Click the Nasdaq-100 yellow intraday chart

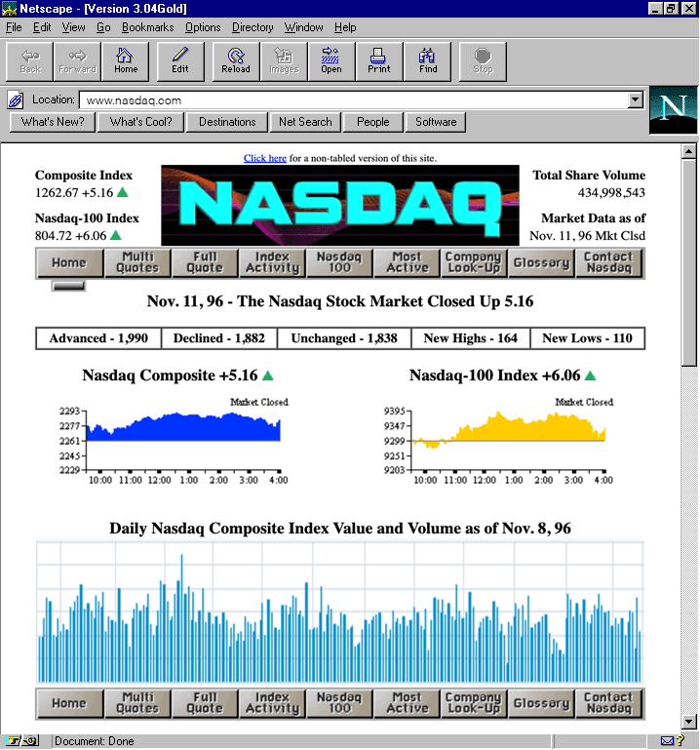coord(498,442)
